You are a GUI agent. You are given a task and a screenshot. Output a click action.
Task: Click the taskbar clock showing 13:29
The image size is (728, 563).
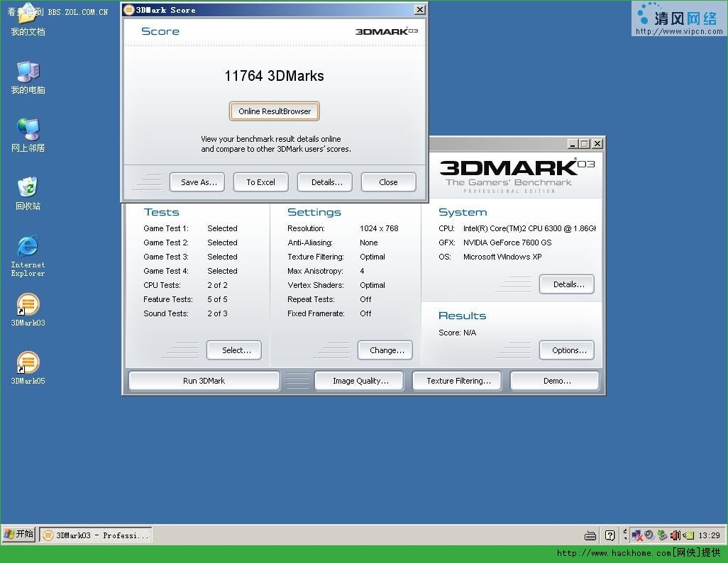pos(709,535)
